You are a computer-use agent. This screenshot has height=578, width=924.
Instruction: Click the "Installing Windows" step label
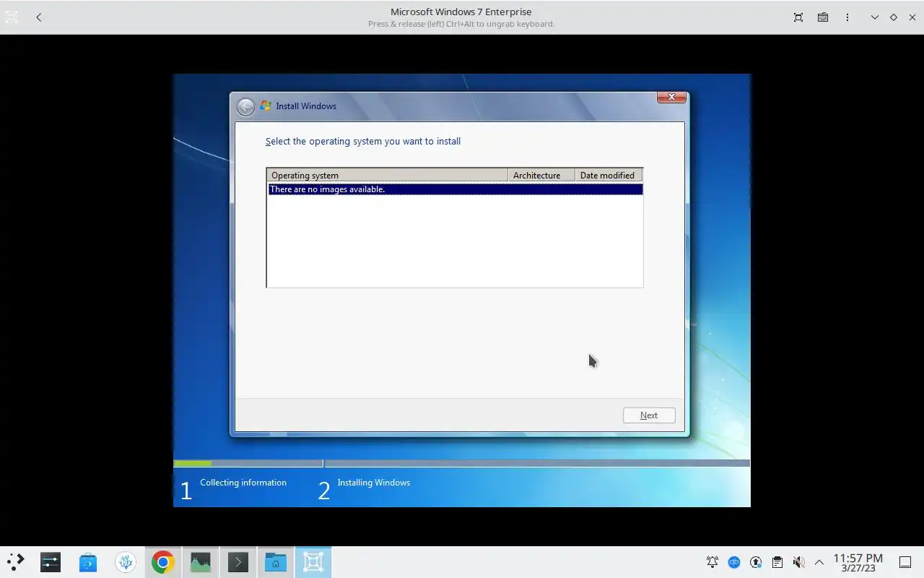pos(374,483)
